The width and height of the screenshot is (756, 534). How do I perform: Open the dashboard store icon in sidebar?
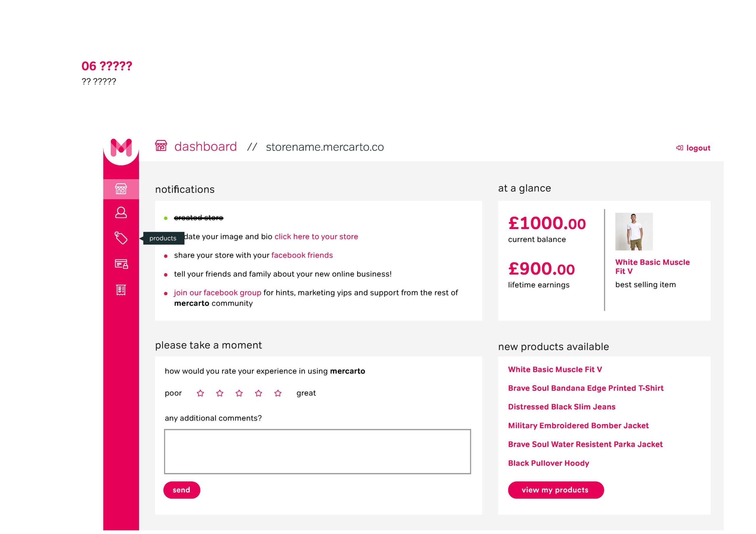pyautogui.click(x=121, y=189)
